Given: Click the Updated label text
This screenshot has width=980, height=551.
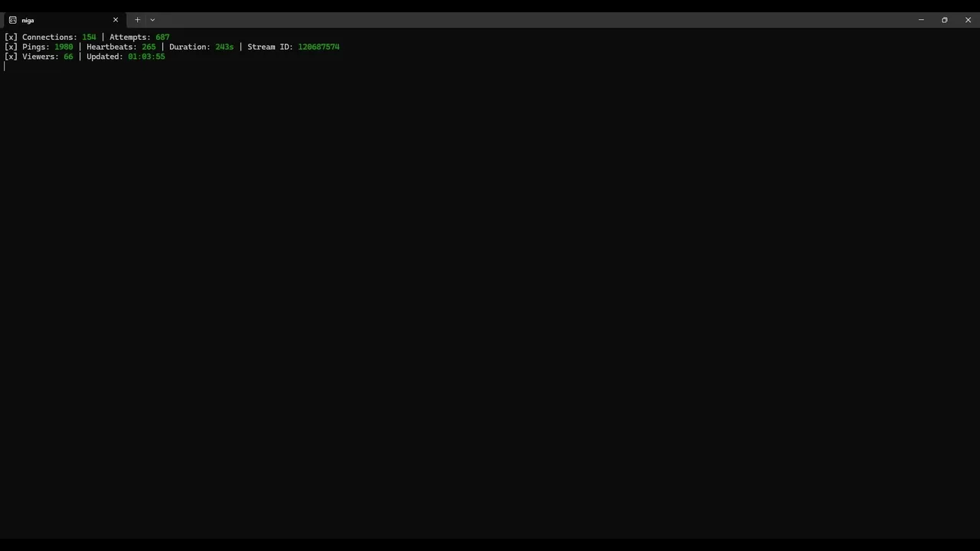Looking at the screenshot, I should [105, 57].
